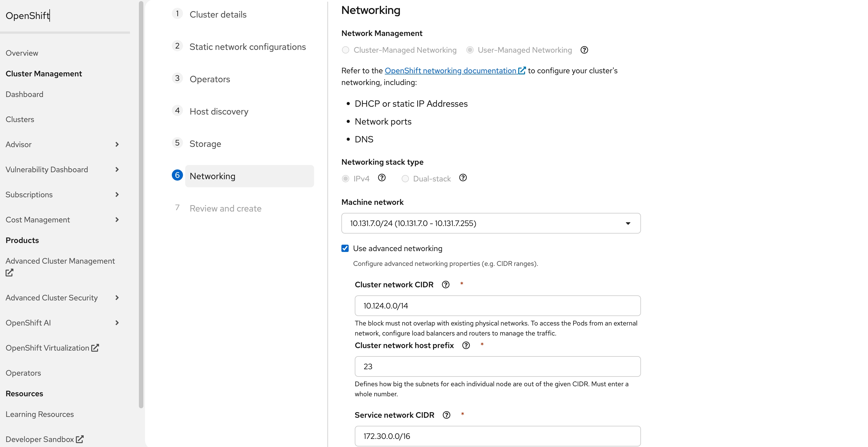
Task: Open Clusters in sidebar
Action: click(x=20, y=120)
